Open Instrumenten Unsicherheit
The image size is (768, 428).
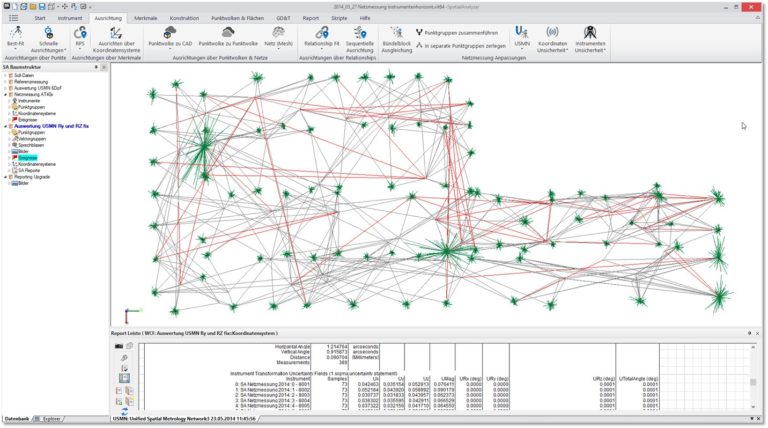point(590,39)
